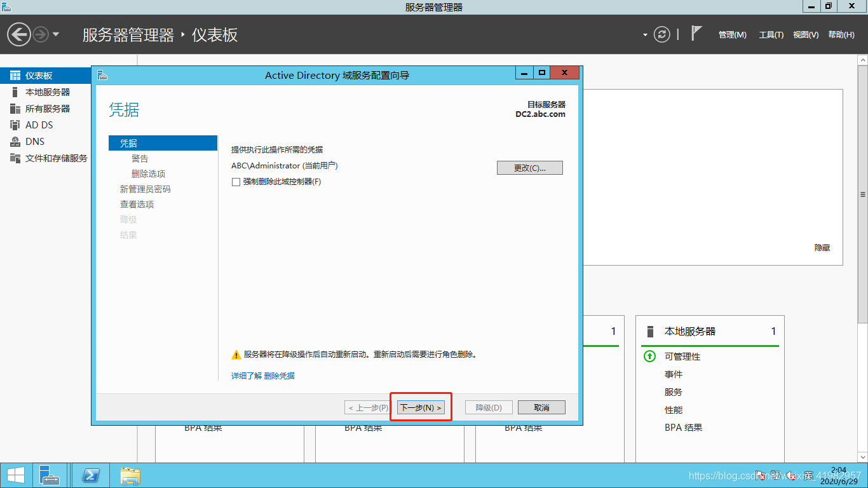Viewport: 868px width, 488px height.
Task: Click the forward arrow in Server Manager header
Action: pyautogui.click(x=41, y=34)
